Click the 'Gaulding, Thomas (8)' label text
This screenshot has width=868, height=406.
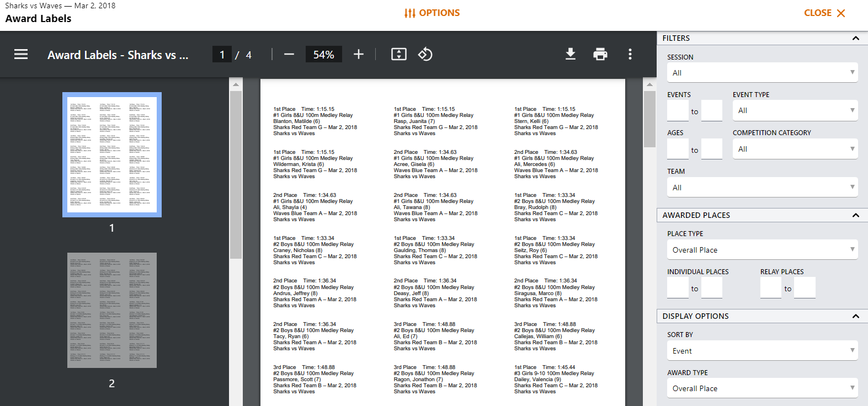point(420,250)
